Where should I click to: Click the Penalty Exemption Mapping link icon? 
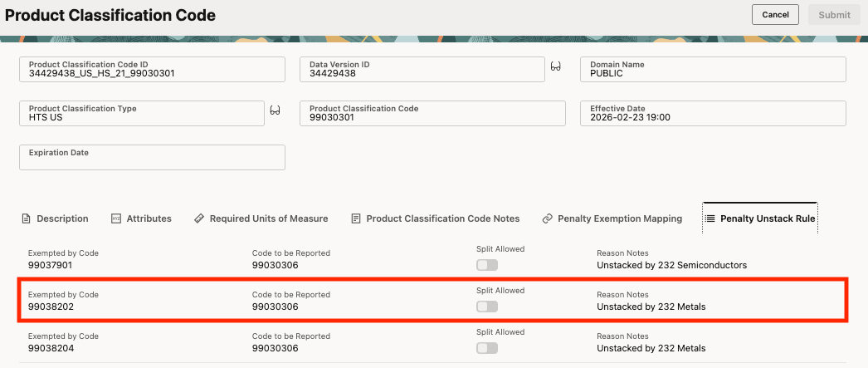pyautogui.click(x=548, y=218)
